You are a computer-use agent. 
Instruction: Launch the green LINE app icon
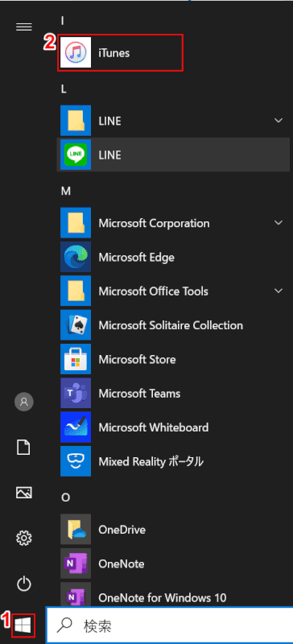pyautogui.click(x=76, y=155)
